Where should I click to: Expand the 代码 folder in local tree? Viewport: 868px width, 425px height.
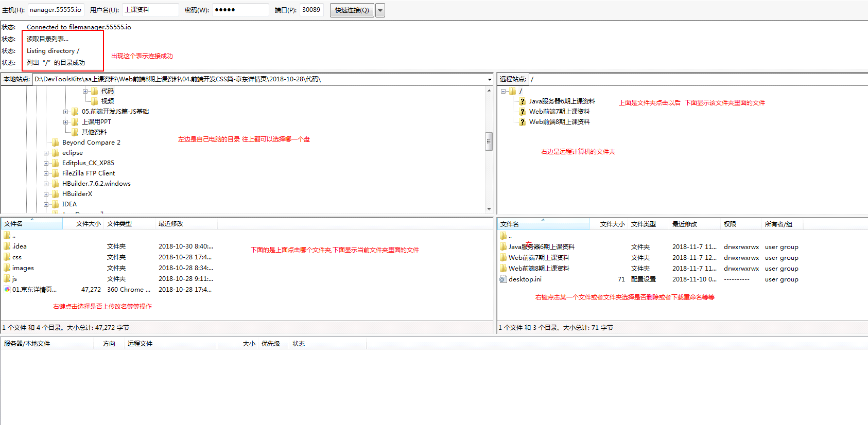(85, 91)
